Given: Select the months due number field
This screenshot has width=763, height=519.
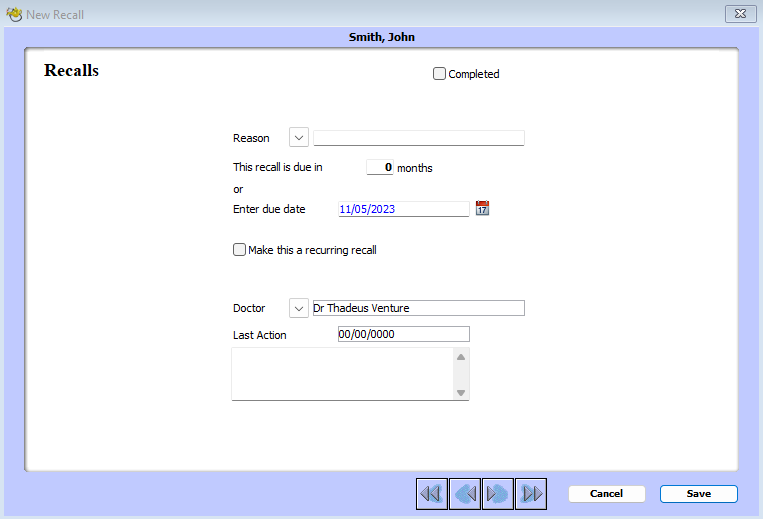Looking at the screenshot, I should pos(380,168).
